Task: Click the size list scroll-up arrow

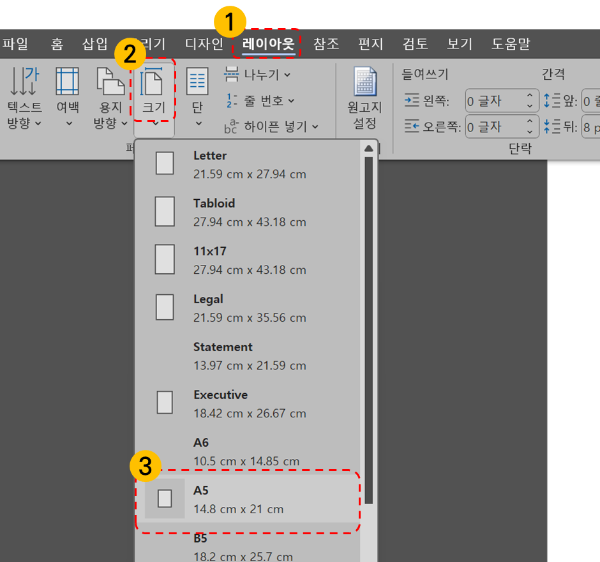Action: click(x=368, y=148)
